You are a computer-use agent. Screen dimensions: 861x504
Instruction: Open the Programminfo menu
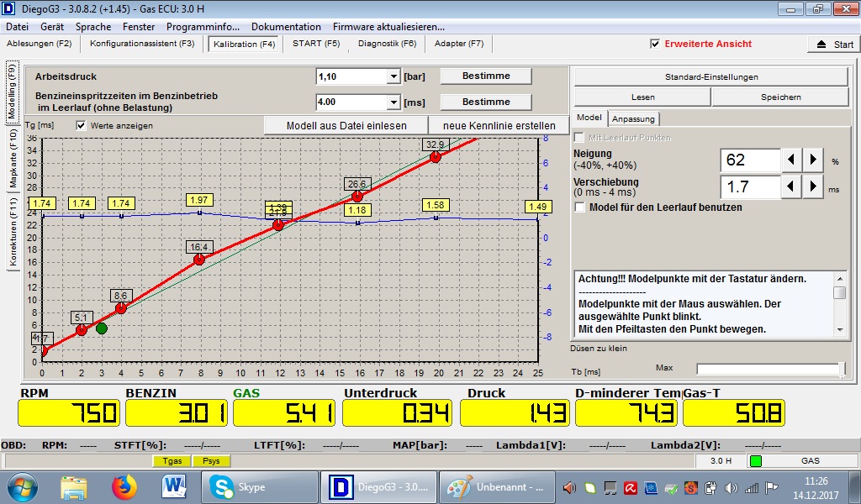(x=203, y=27)
